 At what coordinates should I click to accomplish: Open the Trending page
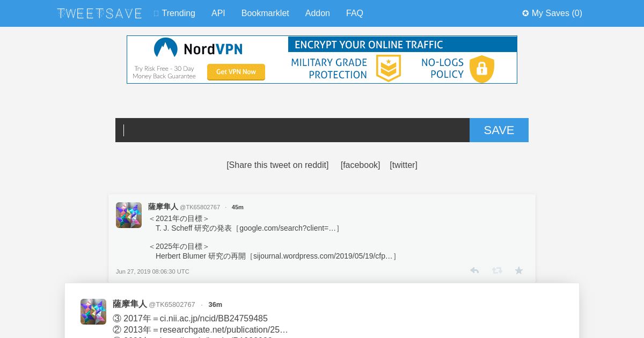pos(178,13)
